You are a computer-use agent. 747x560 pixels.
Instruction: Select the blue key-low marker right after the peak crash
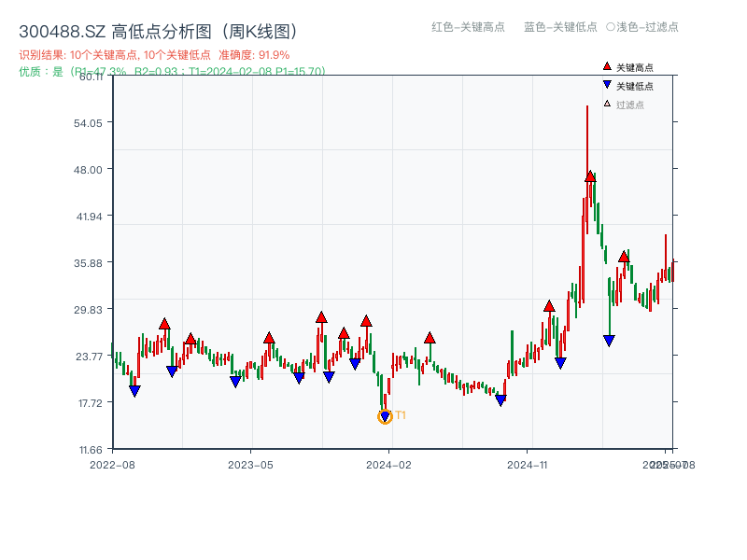(x=609, y=341)
